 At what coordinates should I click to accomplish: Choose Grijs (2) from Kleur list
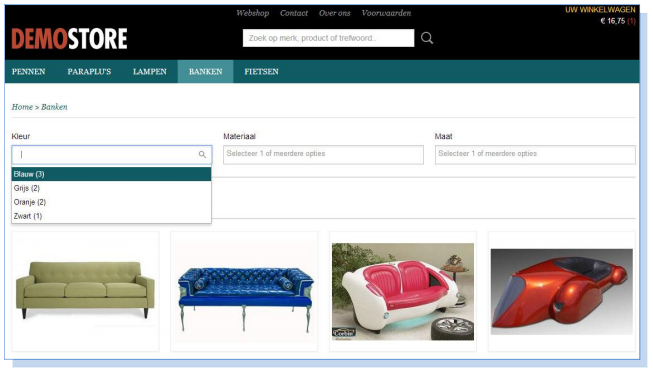(x=111, y=188)
